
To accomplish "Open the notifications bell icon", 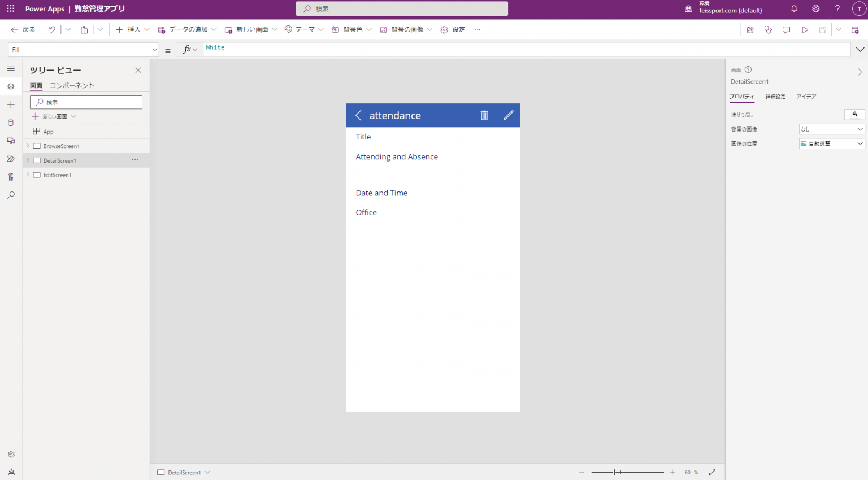I will [x=794, y=9].
